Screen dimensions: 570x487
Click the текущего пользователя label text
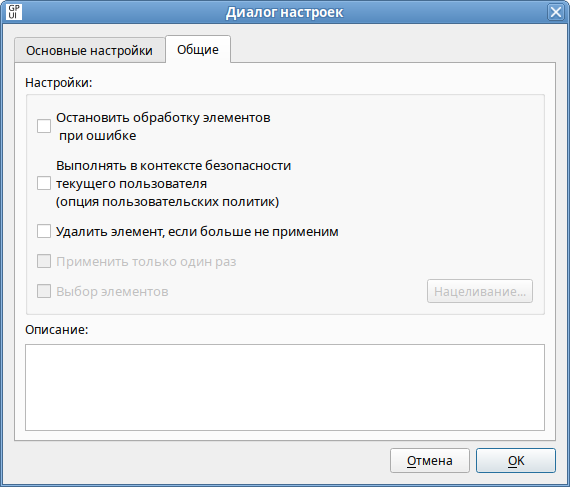click(132, 184)
